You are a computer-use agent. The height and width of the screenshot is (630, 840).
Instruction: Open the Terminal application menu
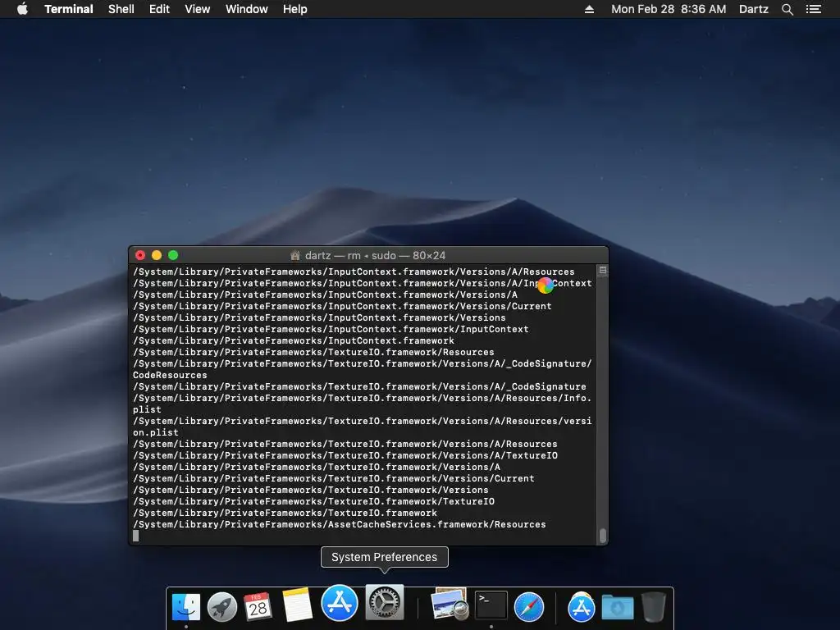(69, 9)
